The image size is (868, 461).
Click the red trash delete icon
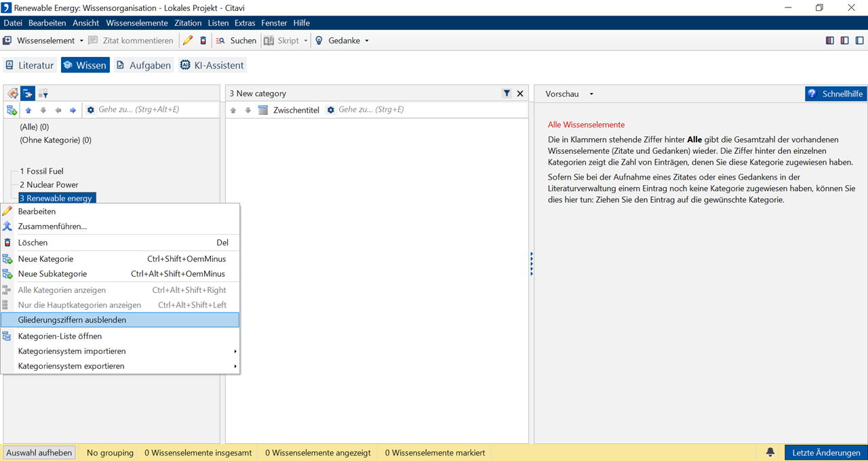(203, 41)
